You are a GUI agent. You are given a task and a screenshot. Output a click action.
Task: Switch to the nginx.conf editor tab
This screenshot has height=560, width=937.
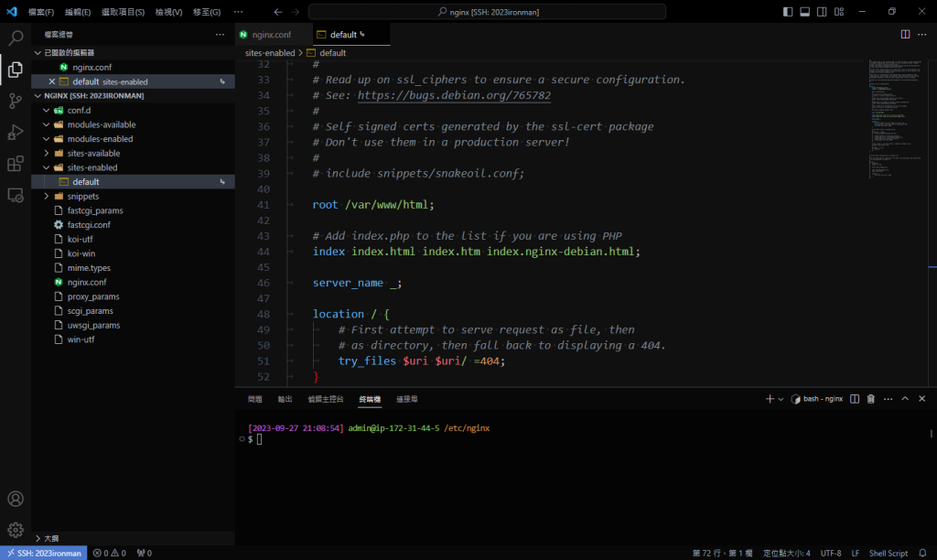[271, 35]
